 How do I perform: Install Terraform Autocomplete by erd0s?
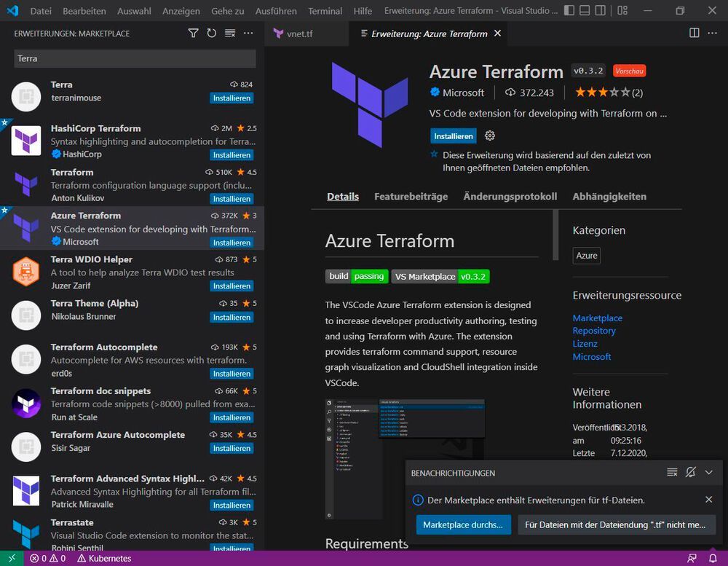point(232,374)
